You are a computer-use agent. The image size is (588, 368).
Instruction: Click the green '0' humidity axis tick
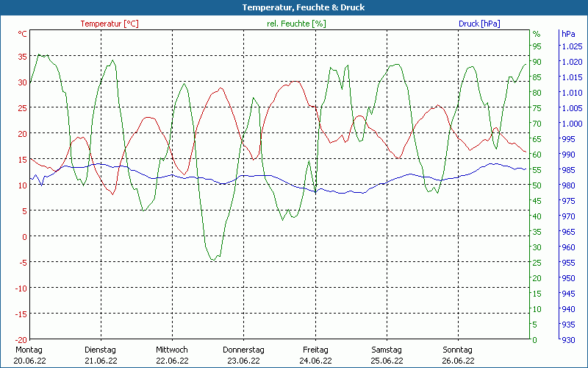click(x=535, y=340)
